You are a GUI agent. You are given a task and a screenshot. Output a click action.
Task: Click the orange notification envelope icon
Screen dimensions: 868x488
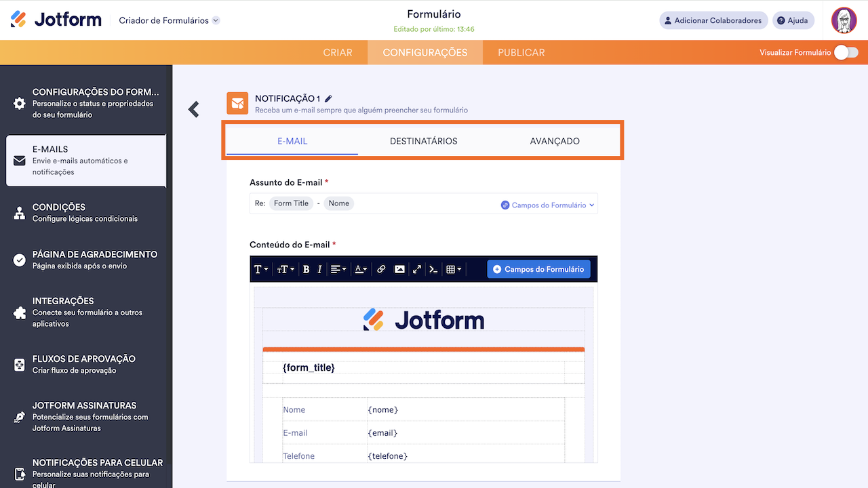pos(237,103)
